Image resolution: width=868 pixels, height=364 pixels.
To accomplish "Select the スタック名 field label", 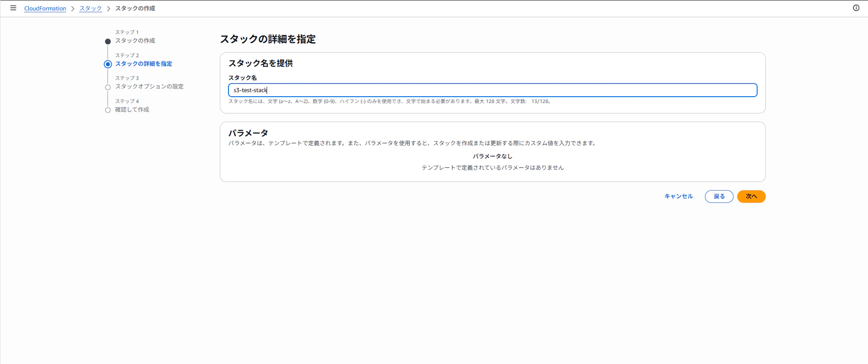I will [242, 78].
